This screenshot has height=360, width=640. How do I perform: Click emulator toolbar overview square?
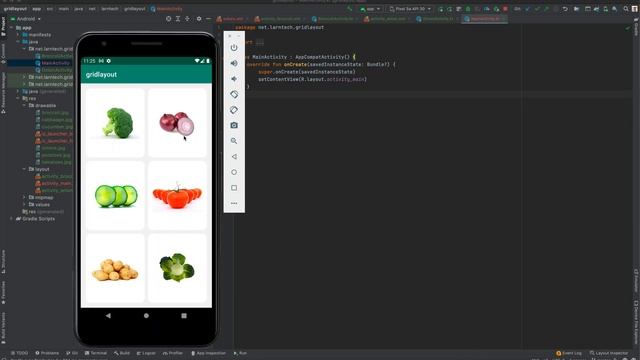point(234,188)
